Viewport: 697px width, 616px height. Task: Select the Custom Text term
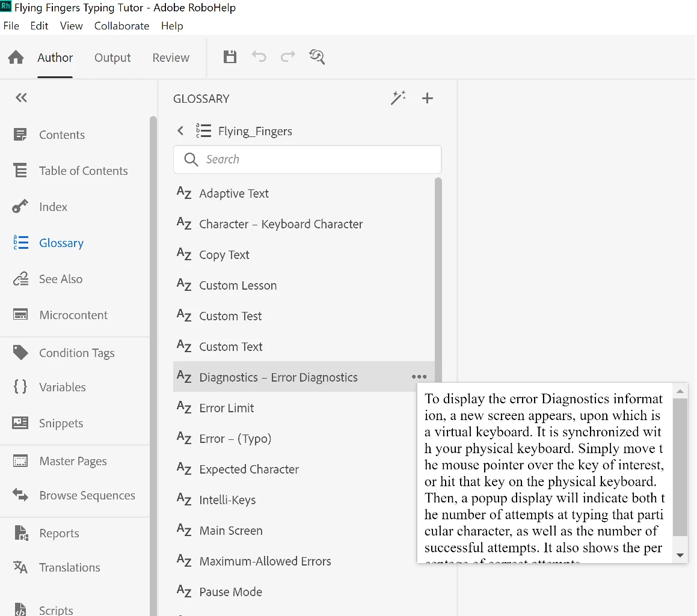pos(304,346)
